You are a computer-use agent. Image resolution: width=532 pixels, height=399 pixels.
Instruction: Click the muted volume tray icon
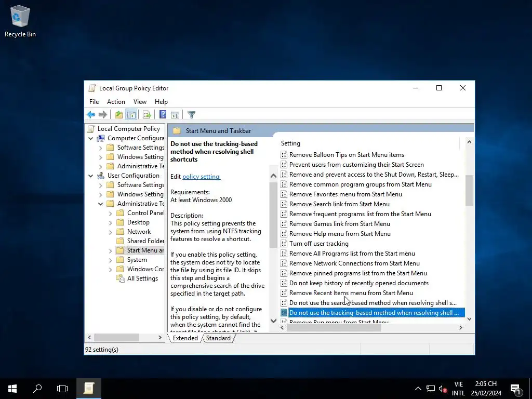[443, 389]
